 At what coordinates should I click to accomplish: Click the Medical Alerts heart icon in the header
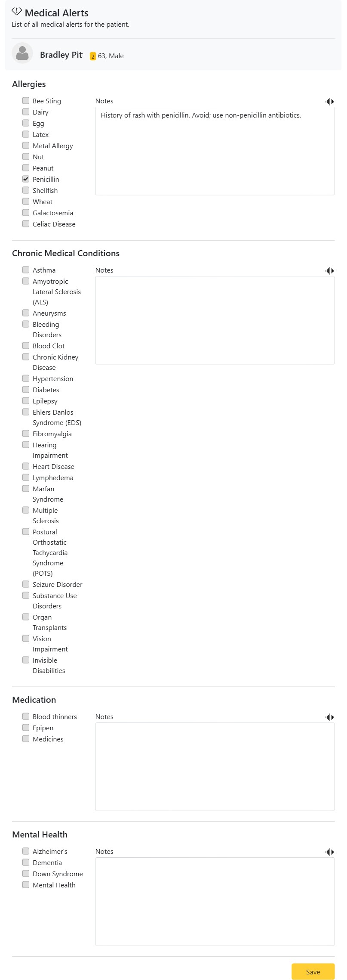(x=17, y=12)
